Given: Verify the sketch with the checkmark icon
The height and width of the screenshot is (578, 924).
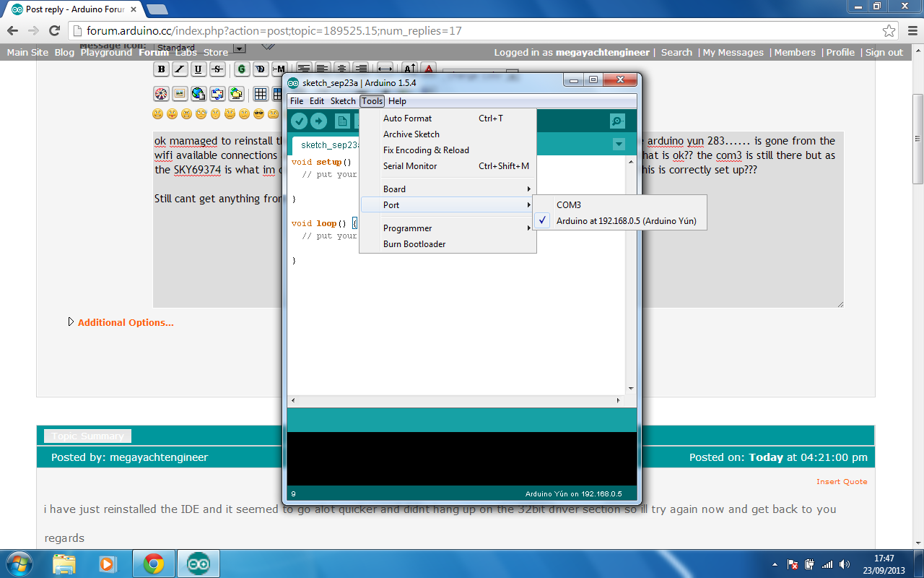Looking at the screenshot, I should [x=300, y=121].
